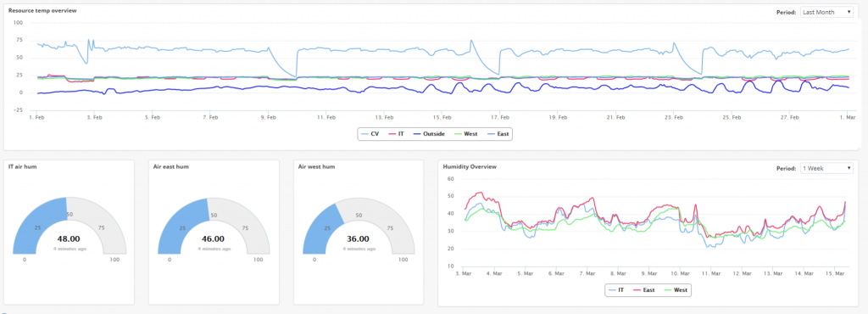Click the 9. Feb axis label
This screenshot has width=868, height=314.
[268, 117]
